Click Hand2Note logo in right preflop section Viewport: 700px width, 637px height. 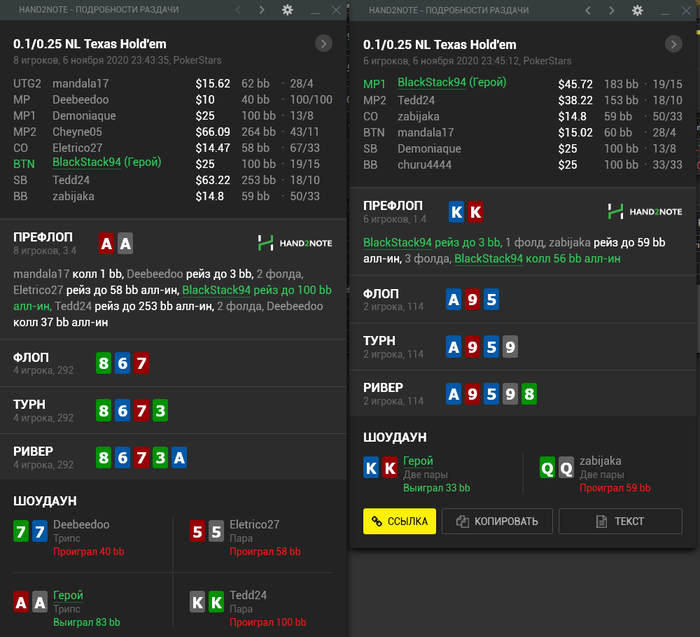point(645,212)
